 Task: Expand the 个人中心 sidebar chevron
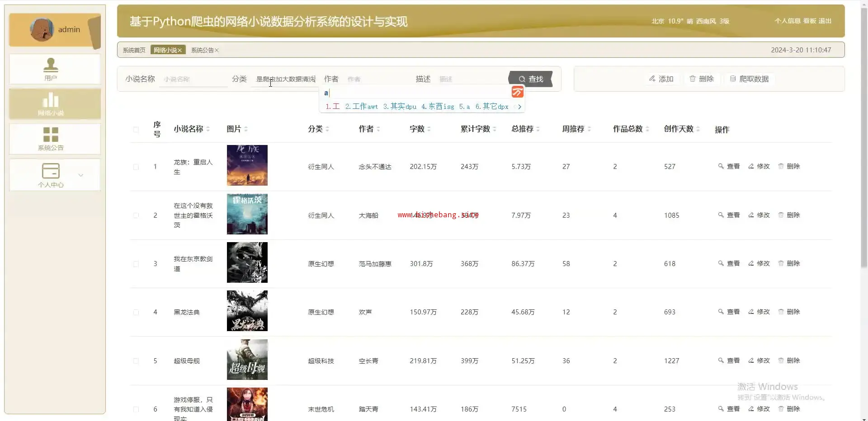tap(81, 175)
